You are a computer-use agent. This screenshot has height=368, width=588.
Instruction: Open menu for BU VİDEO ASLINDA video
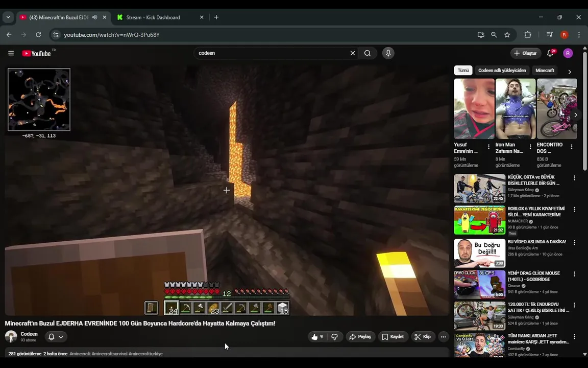click(x=574, y=243)
